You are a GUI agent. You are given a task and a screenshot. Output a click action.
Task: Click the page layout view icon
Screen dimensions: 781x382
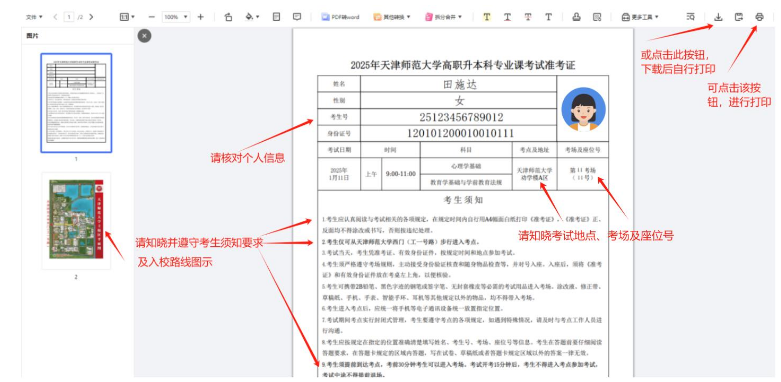[x=276, y=17]
